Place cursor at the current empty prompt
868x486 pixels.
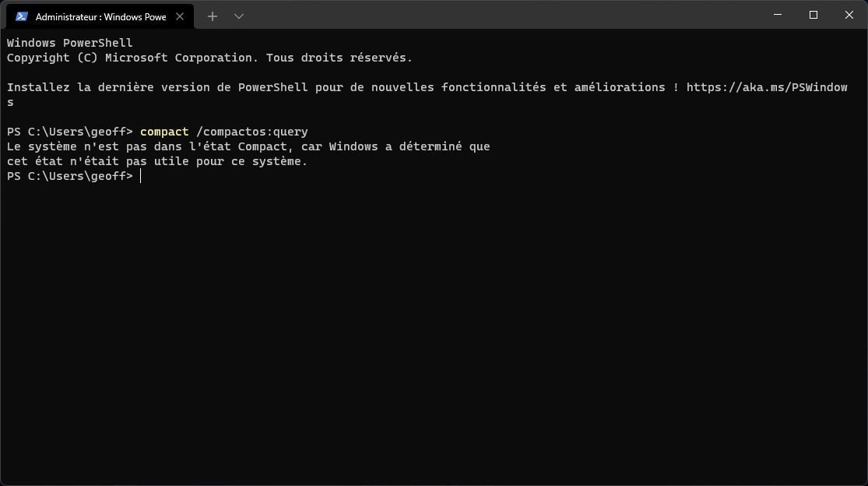tap(141, 176)
